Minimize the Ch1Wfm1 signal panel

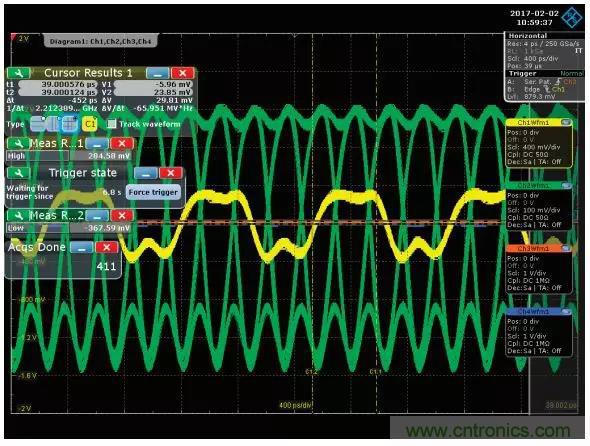click(565, 122)
